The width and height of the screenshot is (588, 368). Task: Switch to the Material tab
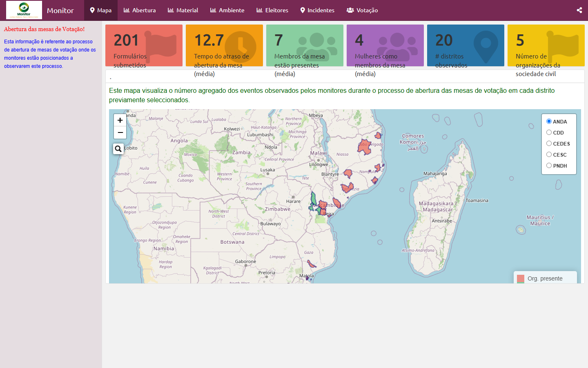pos(183,10)
